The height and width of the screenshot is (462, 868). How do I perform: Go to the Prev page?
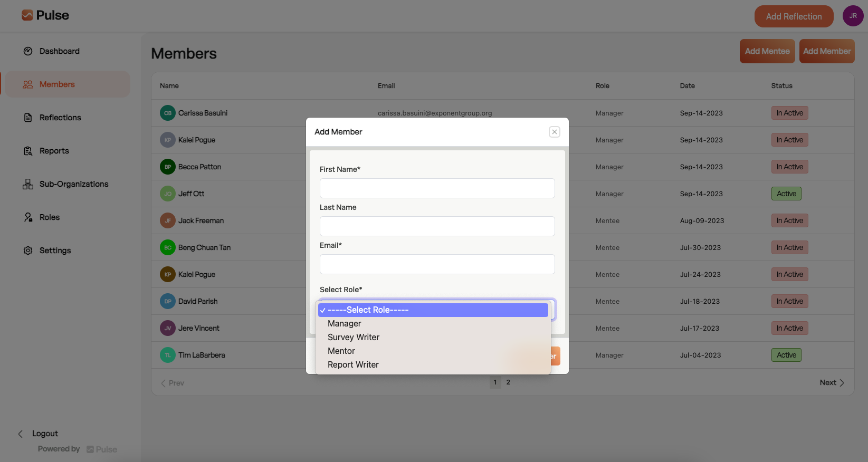pos(173,383)
